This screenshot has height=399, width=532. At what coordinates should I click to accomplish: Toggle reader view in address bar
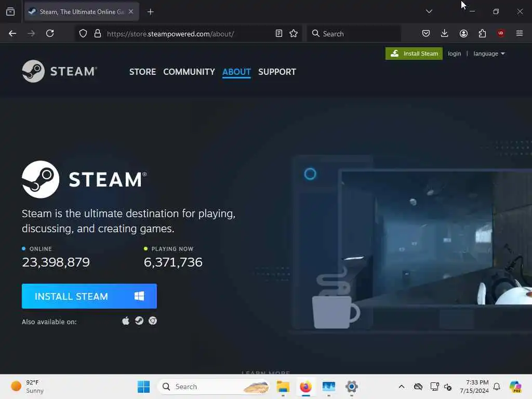tap(279, 33)
